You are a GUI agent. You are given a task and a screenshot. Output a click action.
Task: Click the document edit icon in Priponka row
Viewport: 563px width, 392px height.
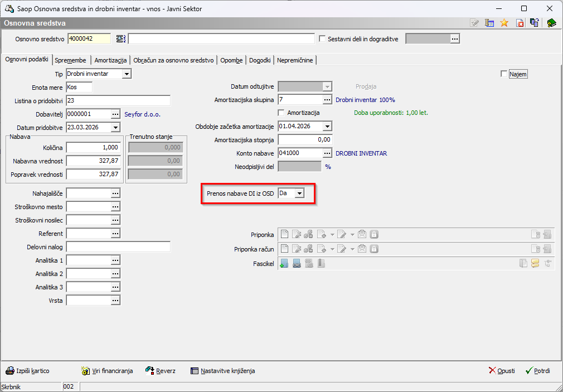click(x=296, y=235)
